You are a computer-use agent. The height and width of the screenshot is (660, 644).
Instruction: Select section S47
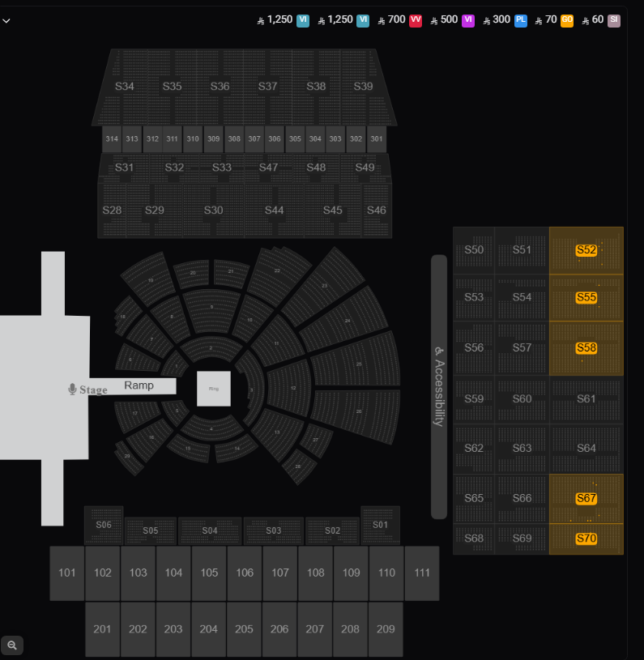click(269, 168)
